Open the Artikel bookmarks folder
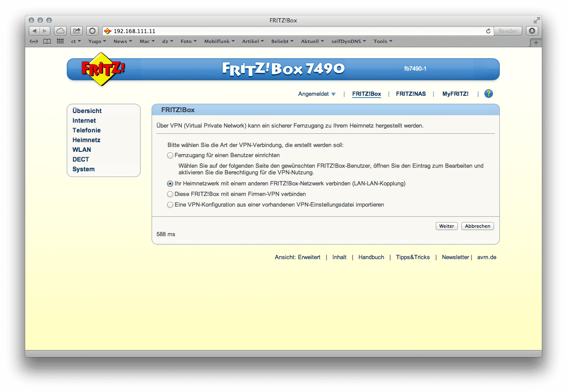 tap(253, 41)
